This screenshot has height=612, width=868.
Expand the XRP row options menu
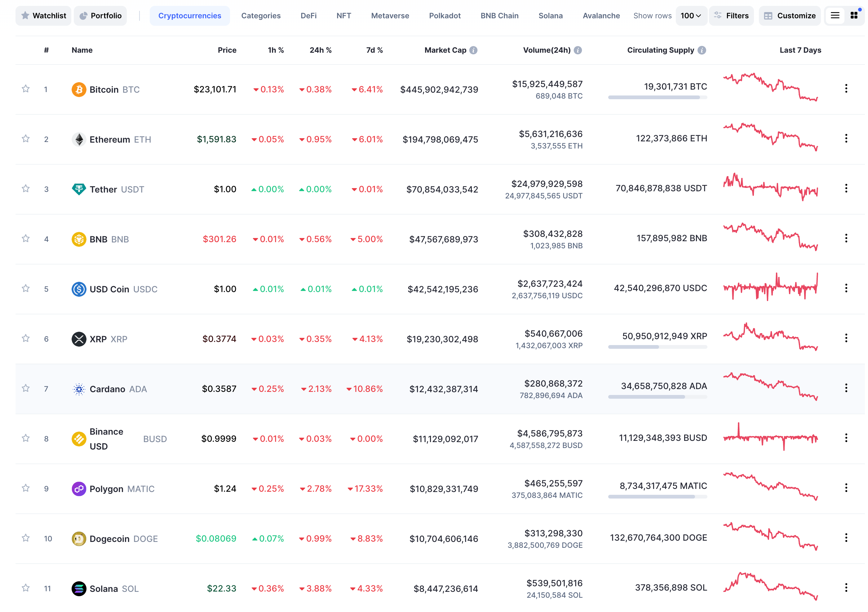(846, 338)
